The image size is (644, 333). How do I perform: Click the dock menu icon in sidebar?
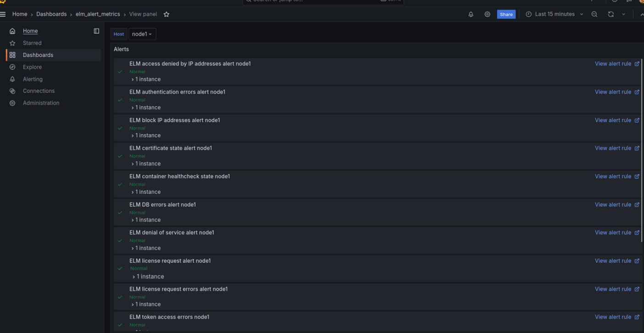tap(96, 31)
